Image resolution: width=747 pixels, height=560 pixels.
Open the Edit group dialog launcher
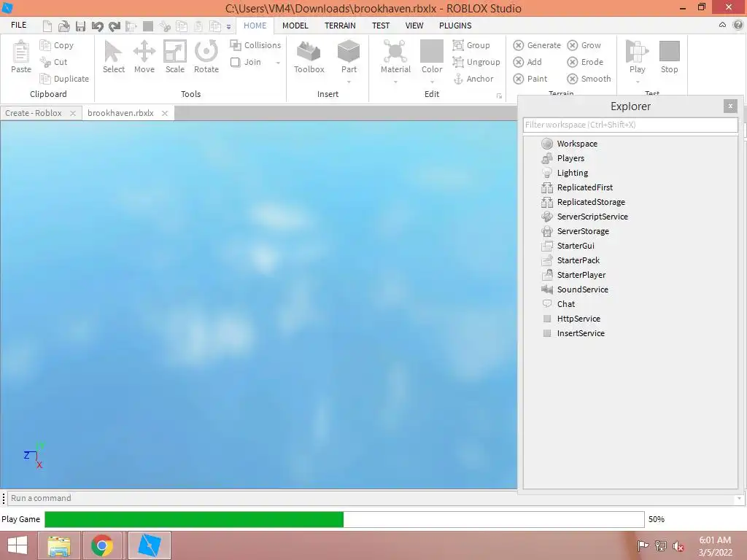point(499,96)
